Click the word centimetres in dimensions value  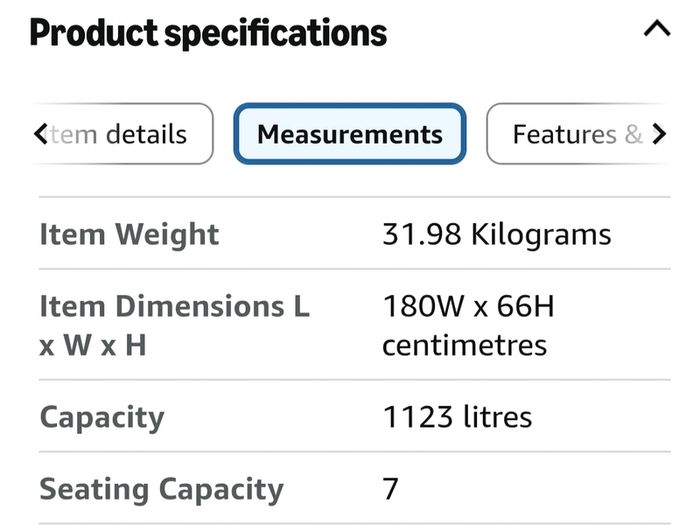(x=464, y=345)
